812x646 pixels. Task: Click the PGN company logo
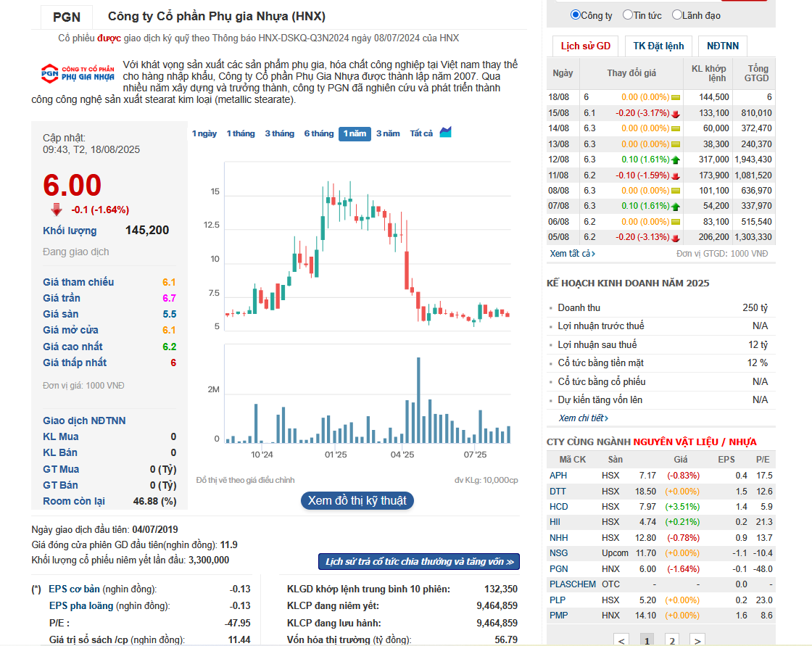(78, 73)
